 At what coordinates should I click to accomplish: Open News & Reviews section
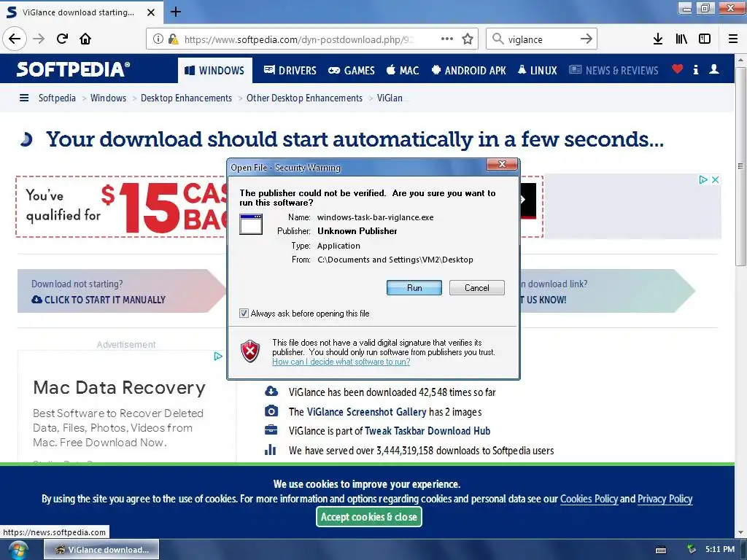[x=614, y=71]
